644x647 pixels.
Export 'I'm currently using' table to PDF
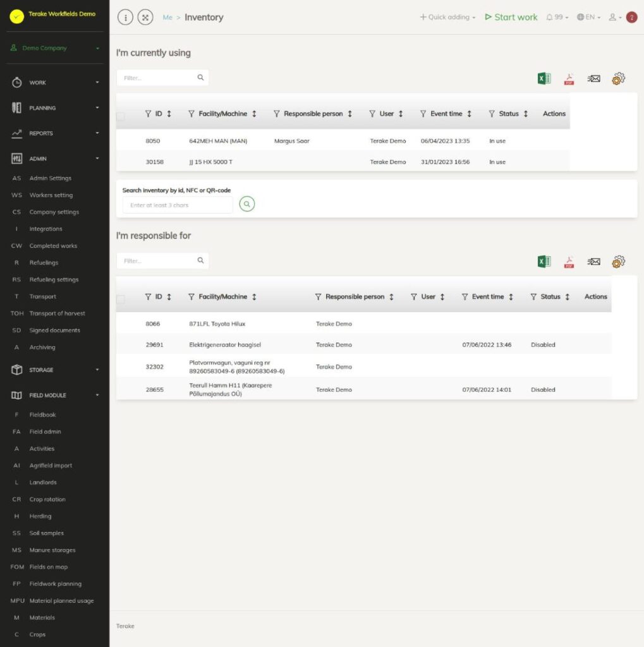[569, 79]
